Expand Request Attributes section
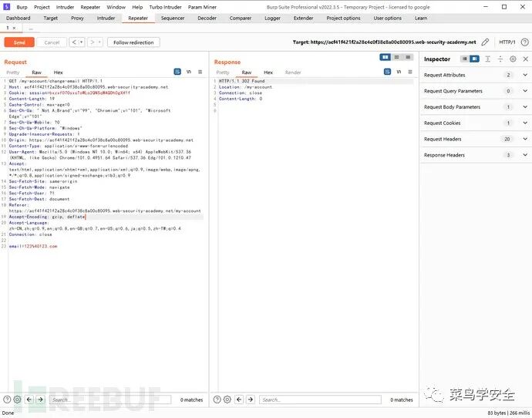The height and width of the screenshot is (418, 532). click(x=476, y=76)
